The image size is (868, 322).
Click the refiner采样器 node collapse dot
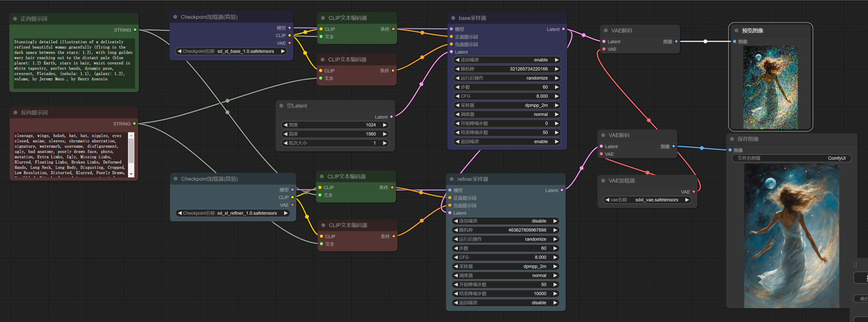pyautogui.click(x=451, y=179)
